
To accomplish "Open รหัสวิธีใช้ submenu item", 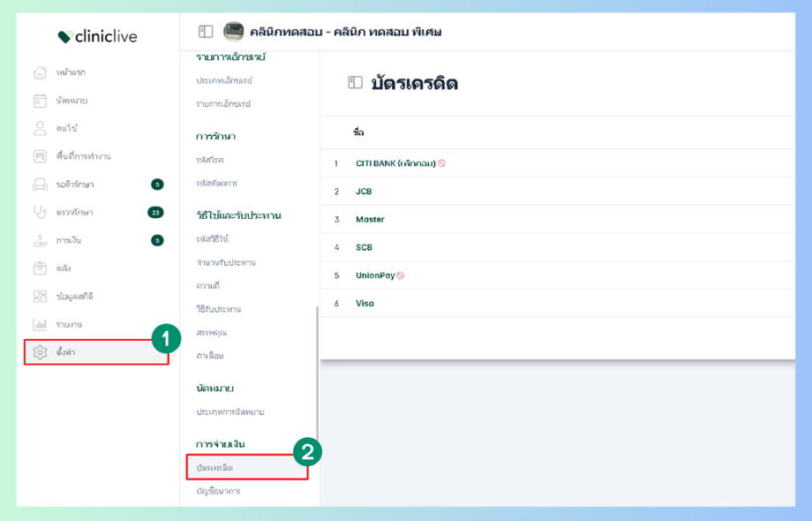I will click(213, 239).
